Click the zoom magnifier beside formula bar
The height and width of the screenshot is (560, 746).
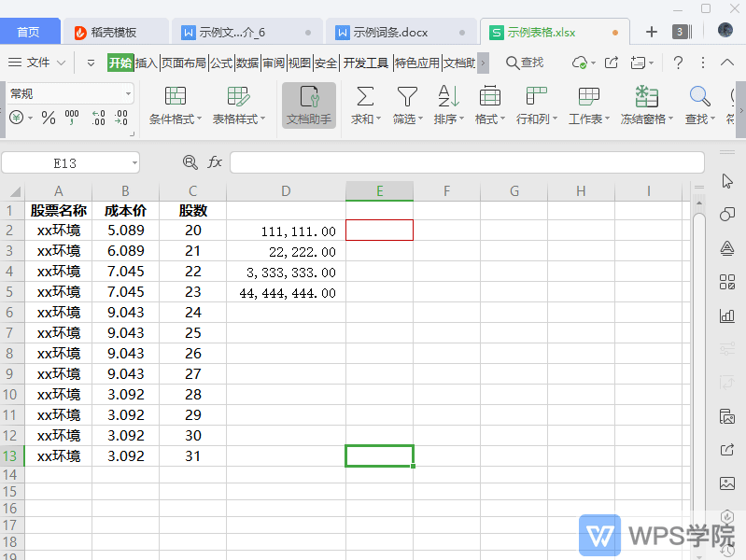[x=190, y=162]
